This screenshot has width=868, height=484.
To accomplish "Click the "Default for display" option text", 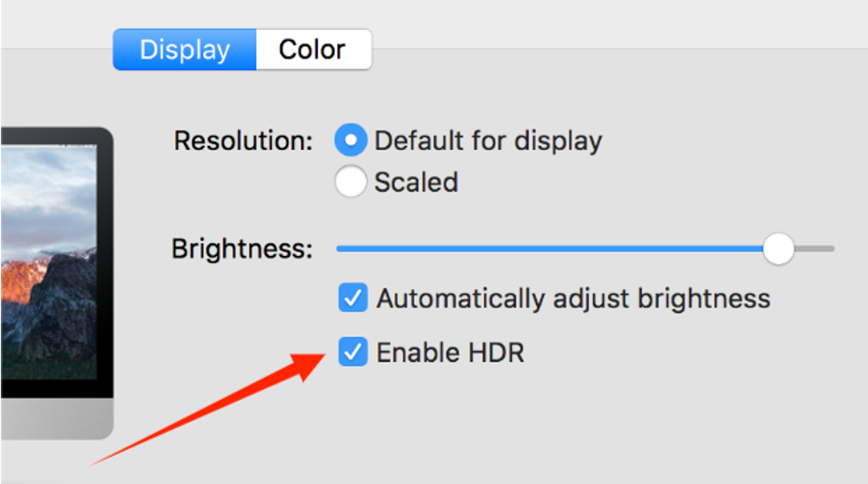I will click(488, 142).
